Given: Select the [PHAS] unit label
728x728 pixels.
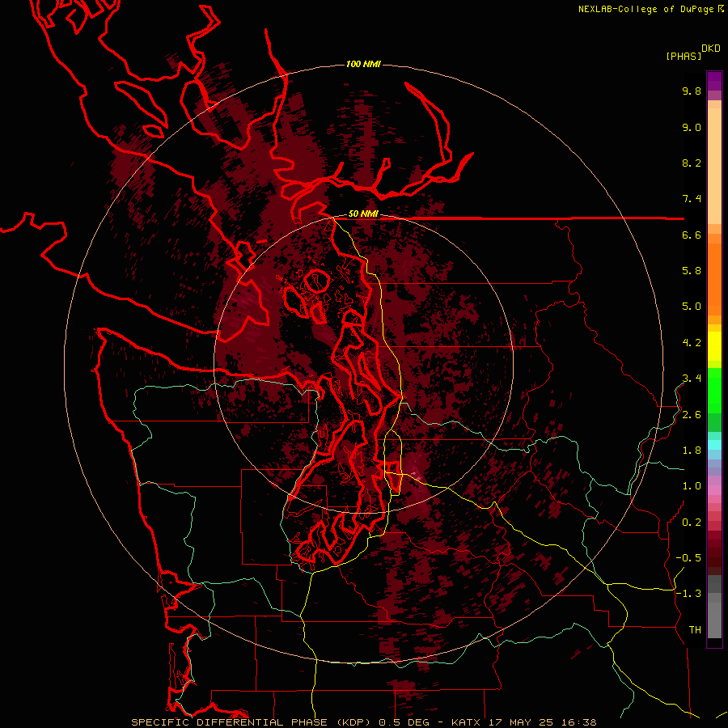Looking at the screenshot, I should coord(684,57).
